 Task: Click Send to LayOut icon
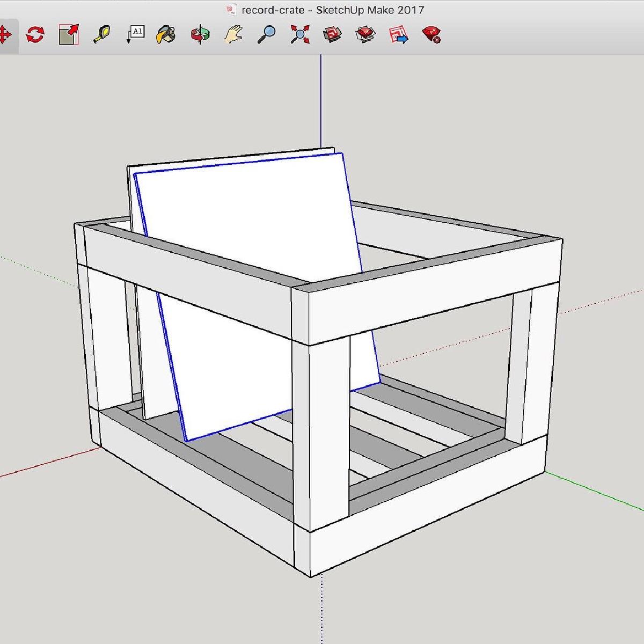tap(398, 35)
